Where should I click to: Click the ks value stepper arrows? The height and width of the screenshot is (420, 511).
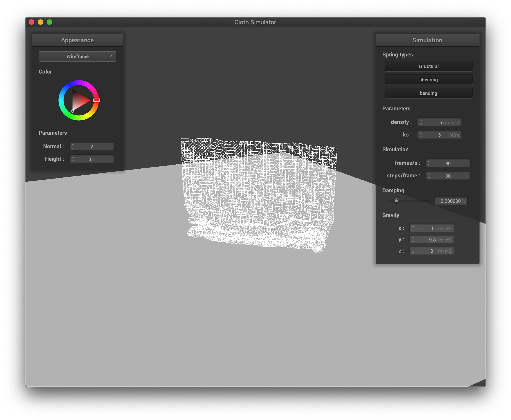click(x=421, y=135)
